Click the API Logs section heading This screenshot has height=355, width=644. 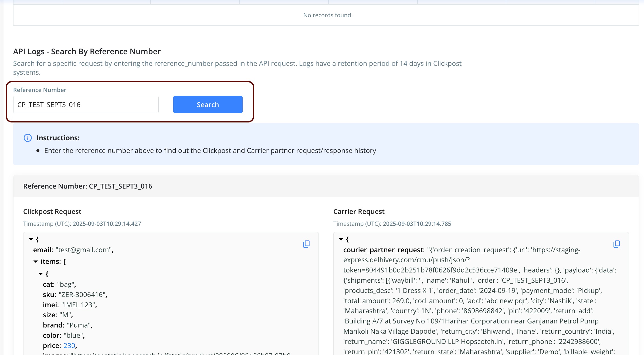(x=87, y=52)
